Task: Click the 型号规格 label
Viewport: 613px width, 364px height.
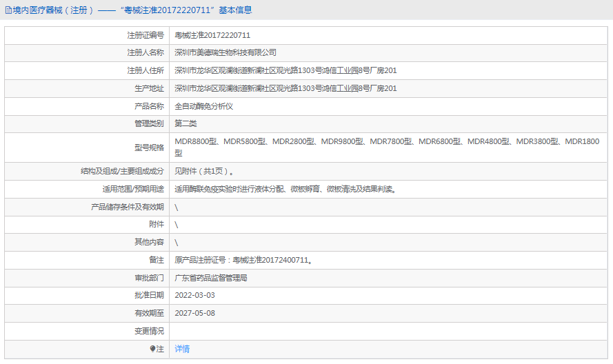Action: point(150,148)
